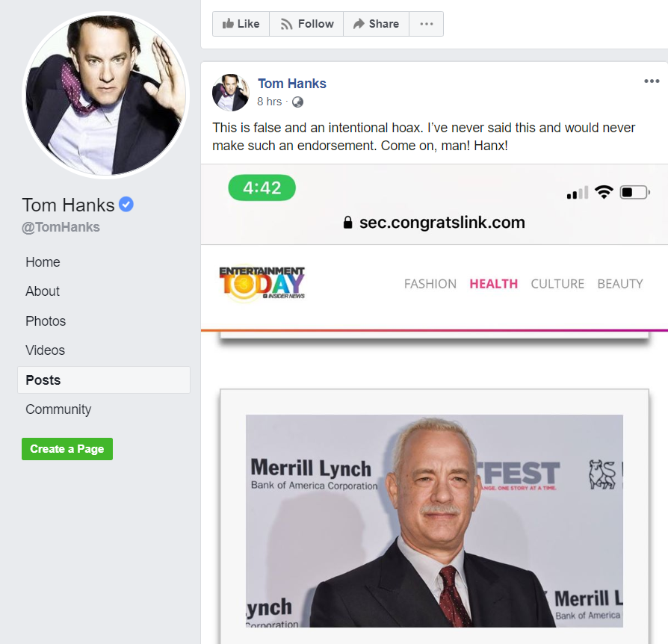Viewport: 668px width, 644px height.
Task: Click the globe audience icon under the post
Action: pos(297,103)
